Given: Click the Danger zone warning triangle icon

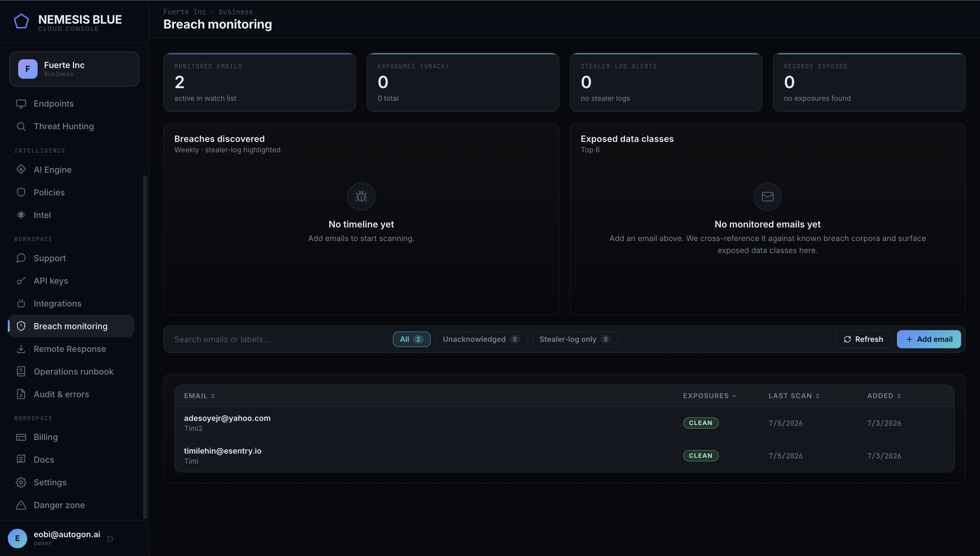Looking at the screenshot, I should pyautogui.click(x=21, y=505).
